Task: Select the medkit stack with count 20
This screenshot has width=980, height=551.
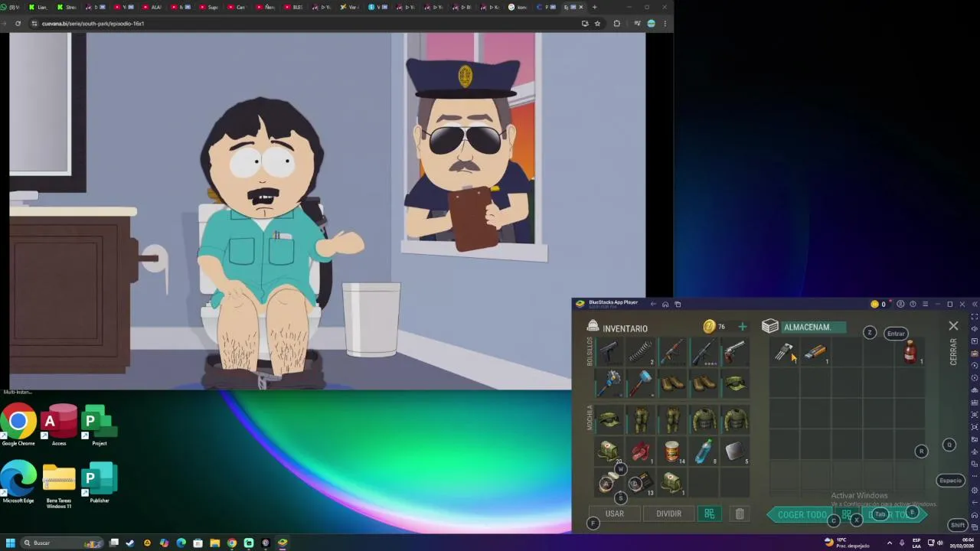Action: click(x=609, y=452)
